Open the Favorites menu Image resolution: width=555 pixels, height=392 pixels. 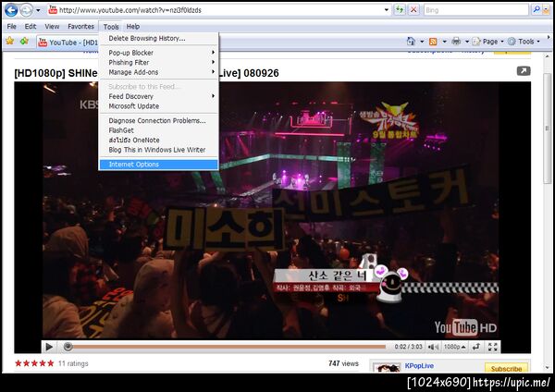click(80, 27)
